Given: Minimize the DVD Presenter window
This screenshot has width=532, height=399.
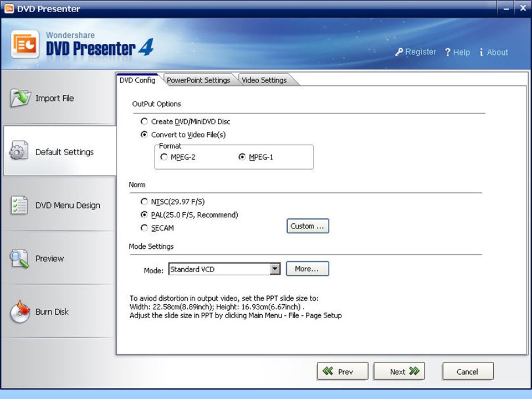Looking at the screenshot, I should (x=506, y=8).
